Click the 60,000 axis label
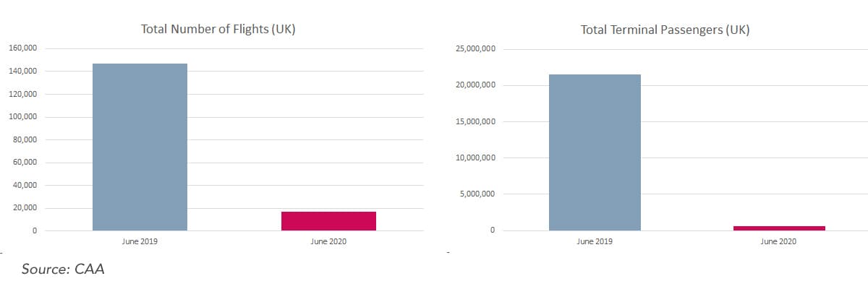This screenshot has width=868, height=289. [x=25, y=163]
